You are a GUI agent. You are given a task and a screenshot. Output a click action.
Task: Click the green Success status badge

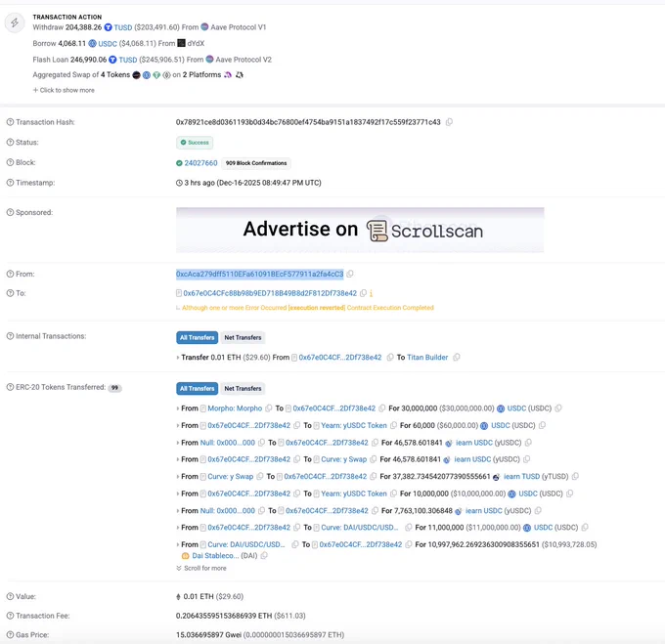coord(195,143)
